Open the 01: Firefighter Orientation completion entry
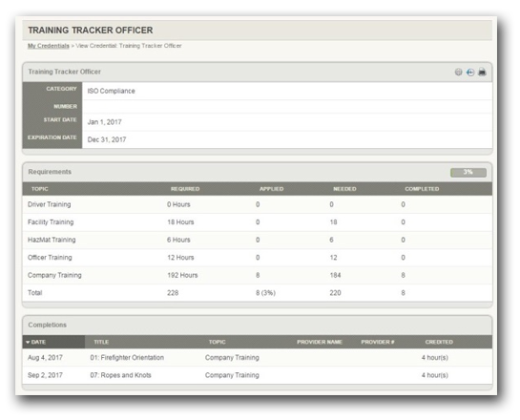Viewport: 520px width, 420px height. pos(127,358)
